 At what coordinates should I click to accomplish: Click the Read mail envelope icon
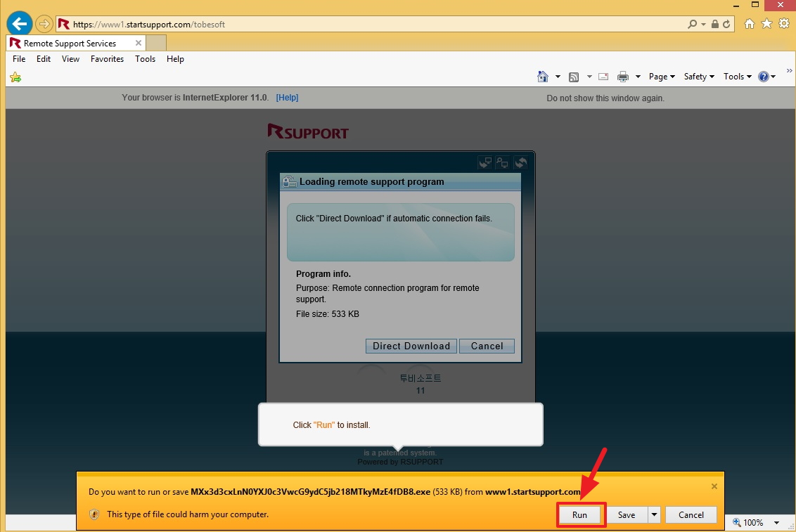[603, 77]
